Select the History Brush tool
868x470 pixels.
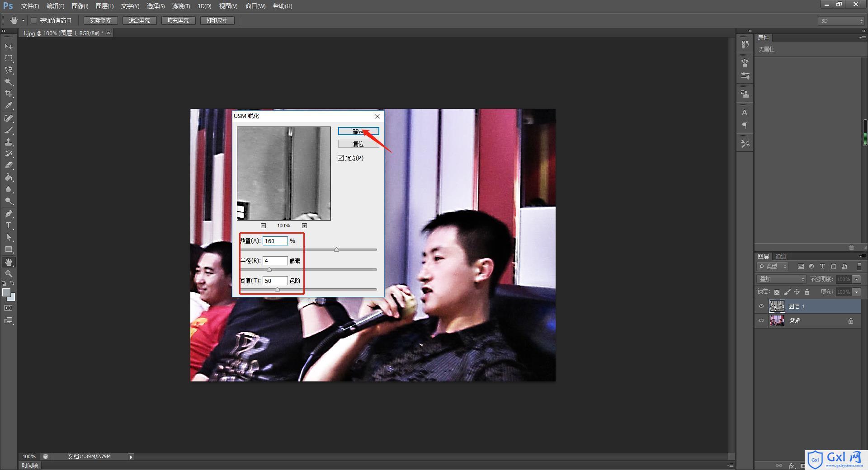(x=9, y=154)
